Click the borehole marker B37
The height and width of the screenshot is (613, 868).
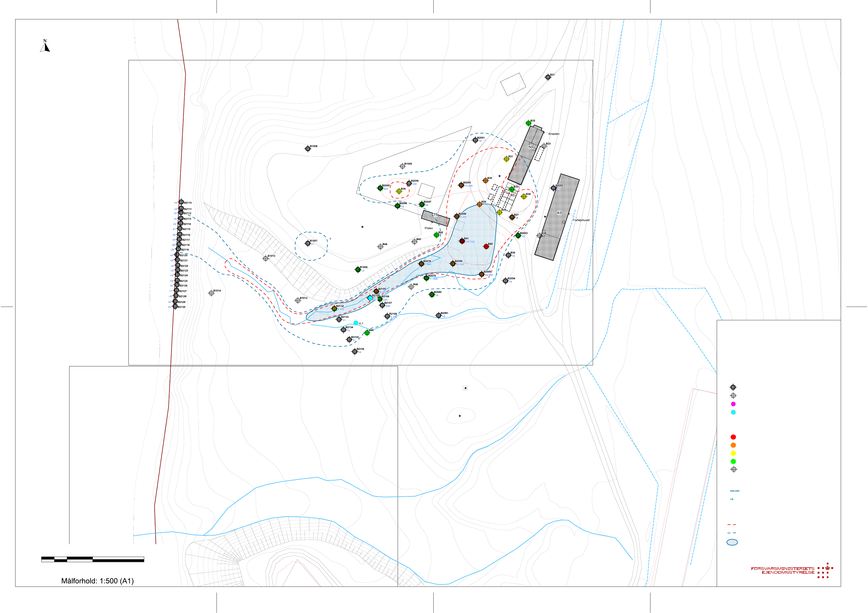click(548, 78)
